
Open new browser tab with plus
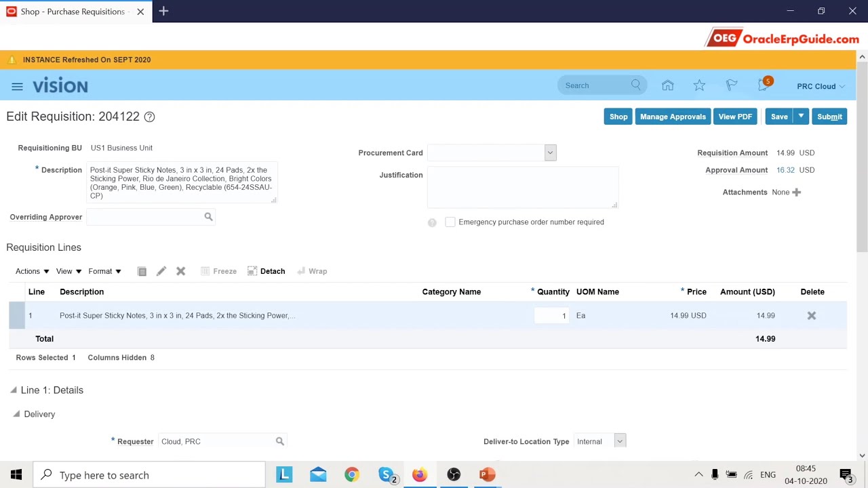(x=163, y=11)
